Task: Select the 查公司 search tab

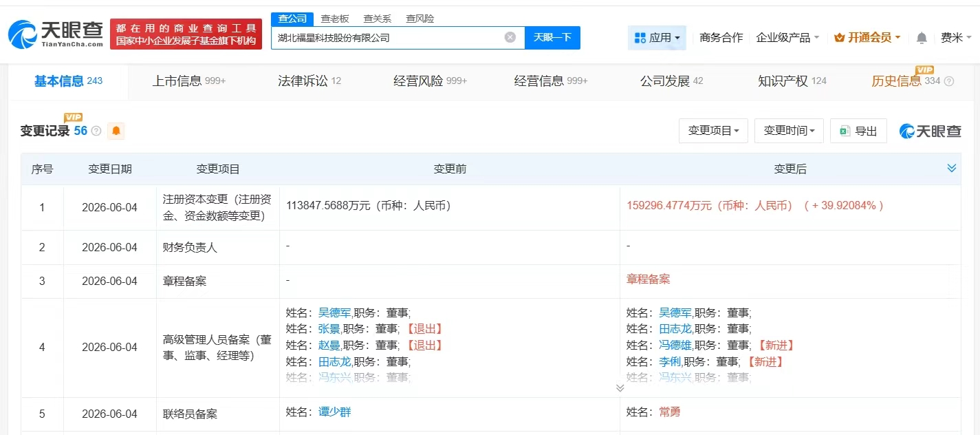Action: tap(292, 19)
